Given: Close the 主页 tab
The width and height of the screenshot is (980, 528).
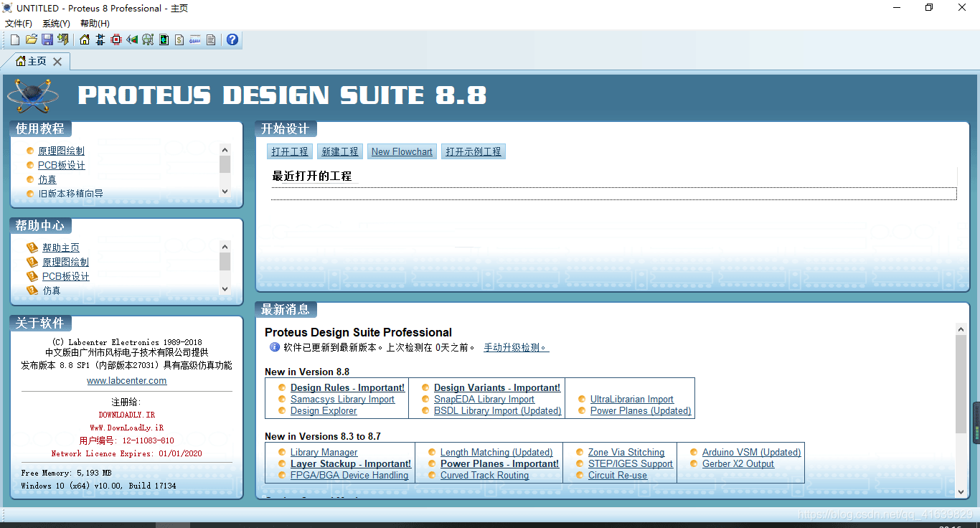Looking at the screenshot, I should [57, 62].
